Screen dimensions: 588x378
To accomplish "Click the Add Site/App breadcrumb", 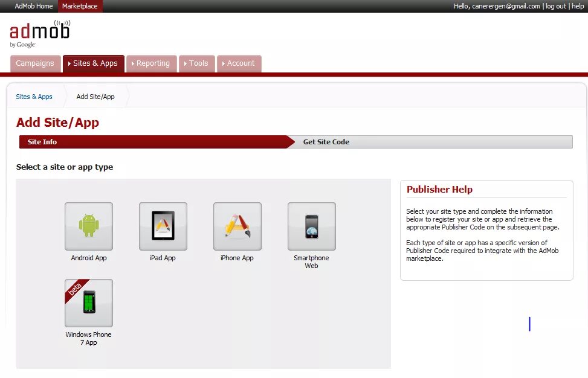I will [x=95, y=97].
